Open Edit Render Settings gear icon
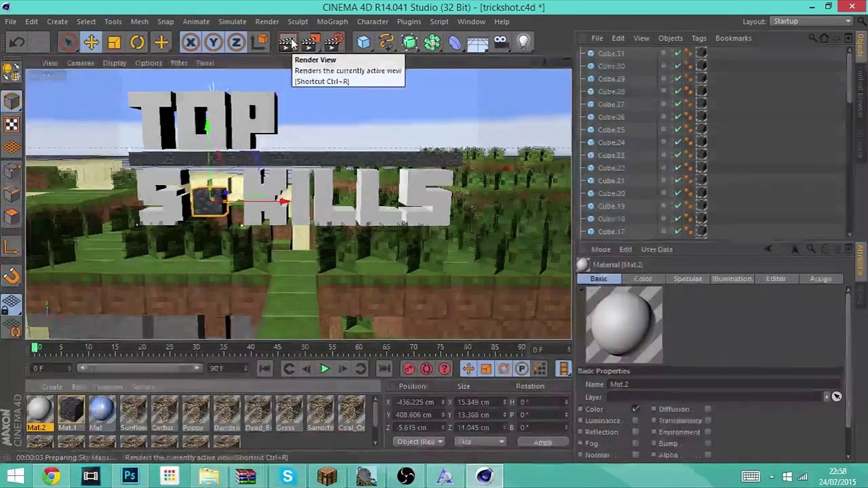The image size is (868, 488). tap(333, 43)
